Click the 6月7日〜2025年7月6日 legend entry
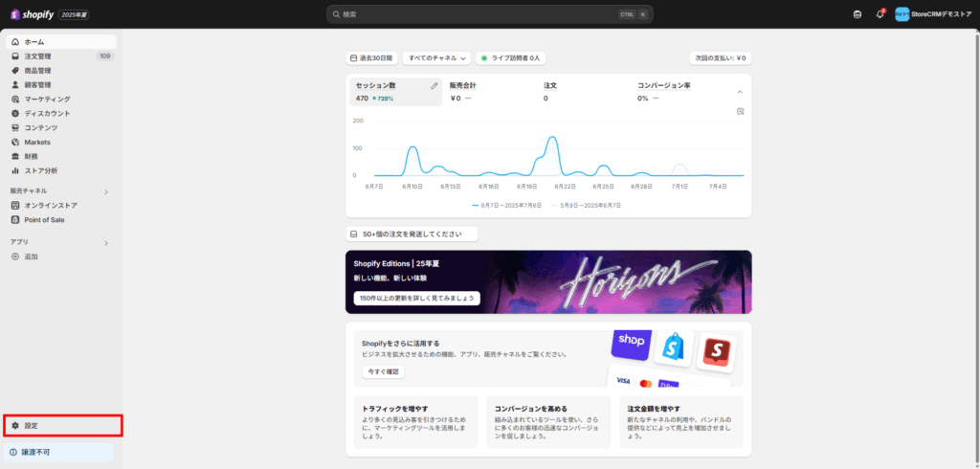Screen dimensions: 980x469 coord(507,205)
